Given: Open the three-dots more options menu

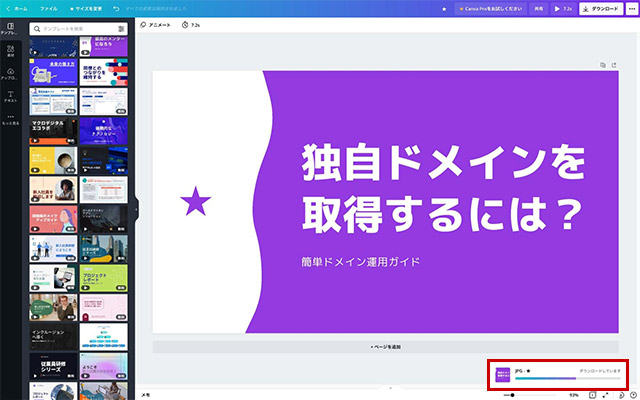Looking at the screenshot, I should pyautogui.click(x=632, y=9).
